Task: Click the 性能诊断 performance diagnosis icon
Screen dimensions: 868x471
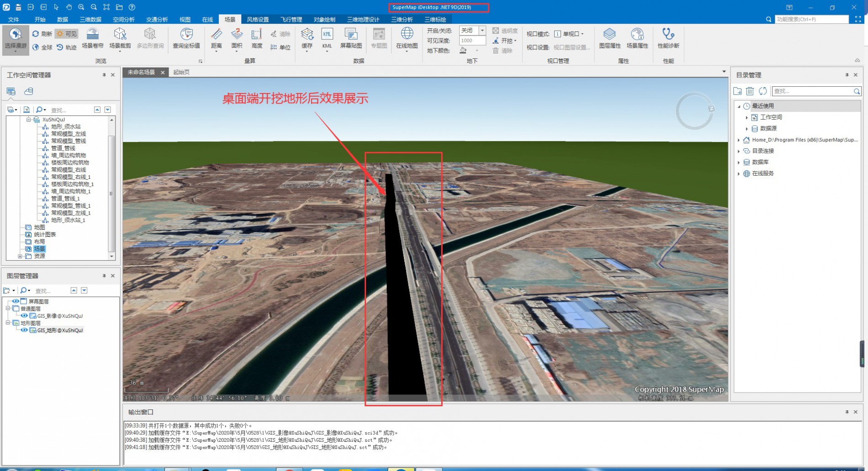Action: tap(668, 38)
